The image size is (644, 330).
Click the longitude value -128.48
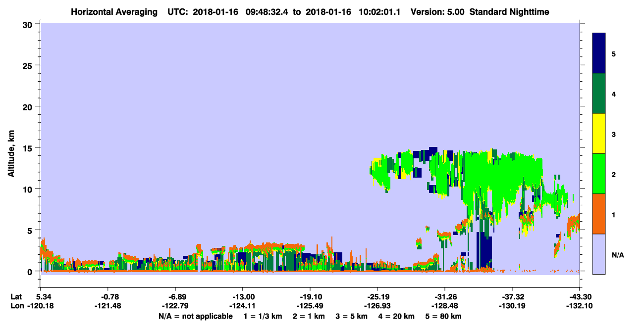pyautogui.click(x=445, y=306)
